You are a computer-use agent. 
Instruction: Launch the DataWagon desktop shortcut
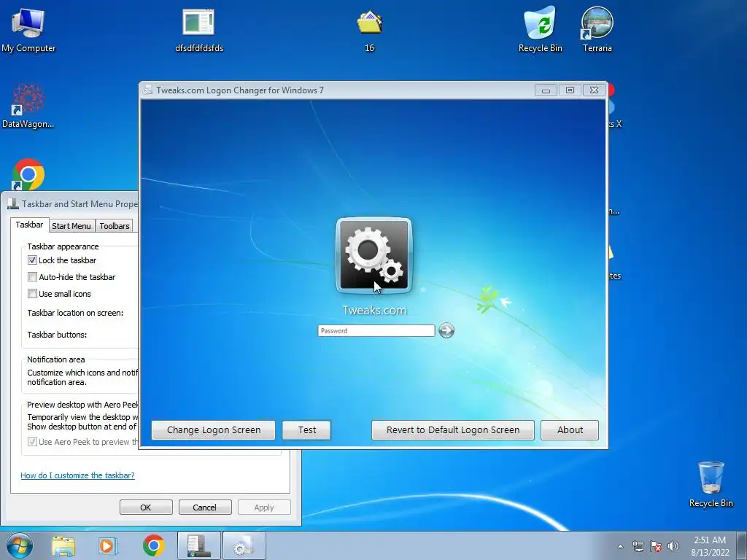coord(28,106)
